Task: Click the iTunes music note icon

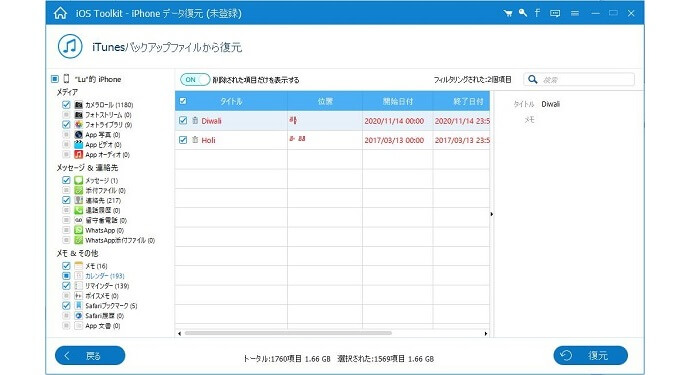Action: (70, 46)
